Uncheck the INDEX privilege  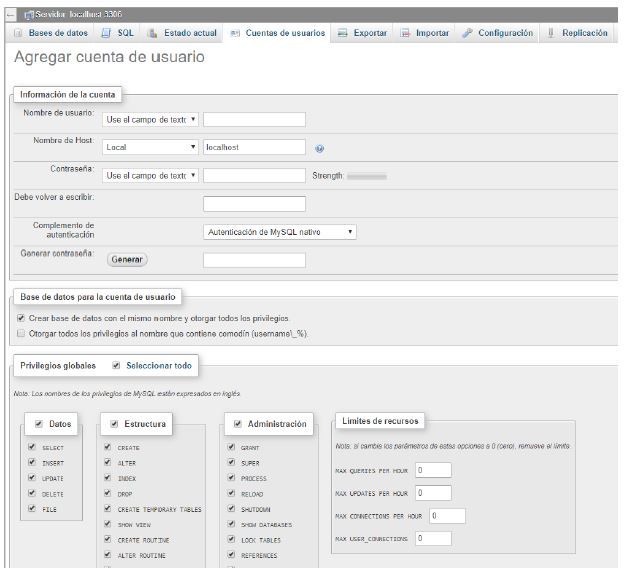coord(107,477)
